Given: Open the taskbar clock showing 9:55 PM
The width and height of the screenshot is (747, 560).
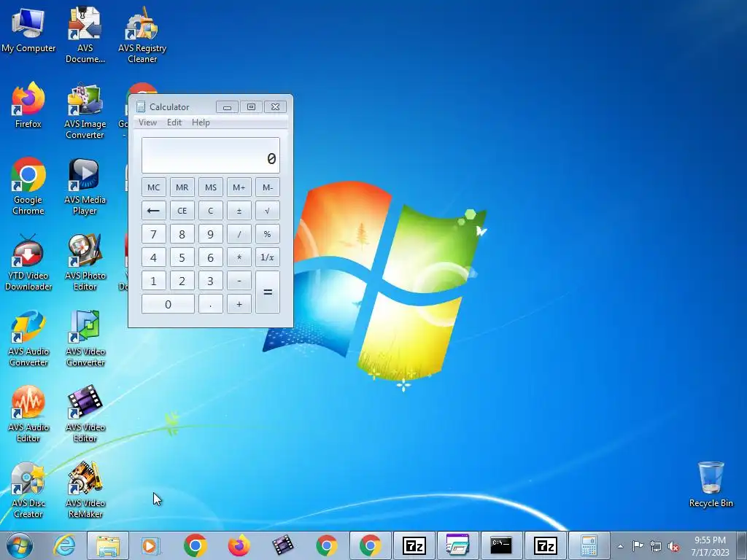Looking at the screenshot, I should (710, 546).
